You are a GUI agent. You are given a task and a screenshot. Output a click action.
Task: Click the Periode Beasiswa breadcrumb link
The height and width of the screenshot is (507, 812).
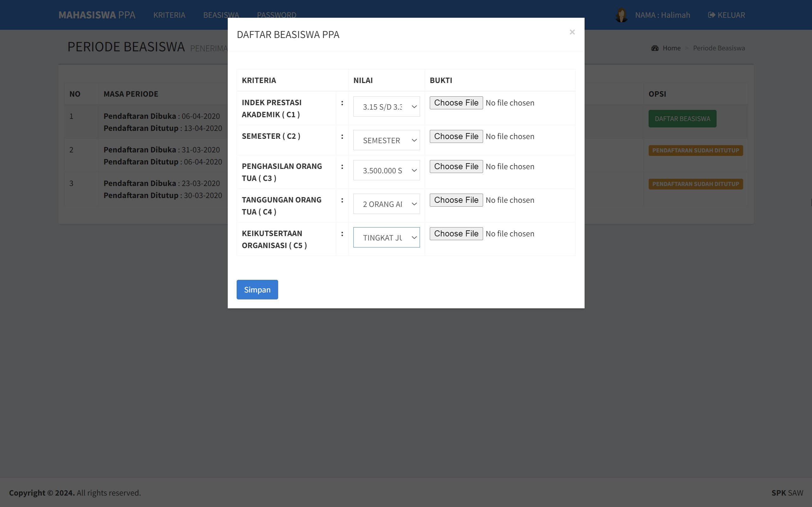[719, 48]
